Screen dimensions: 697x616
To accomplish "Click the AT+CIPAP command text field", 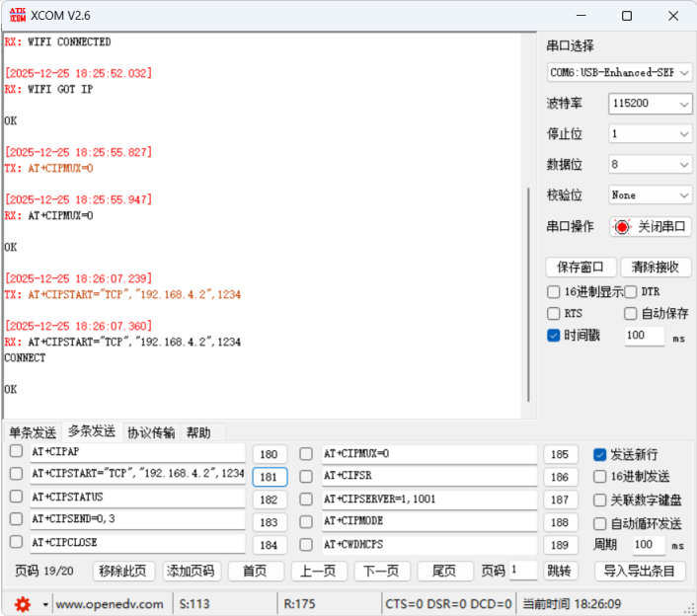I will (x=137, y=452).
